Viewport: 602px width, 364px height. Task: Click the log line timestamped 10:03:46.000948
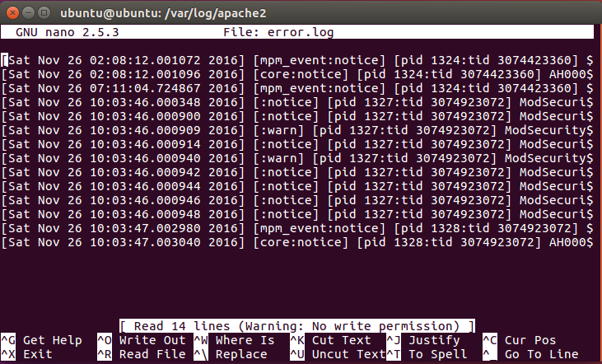pos(297,214)
